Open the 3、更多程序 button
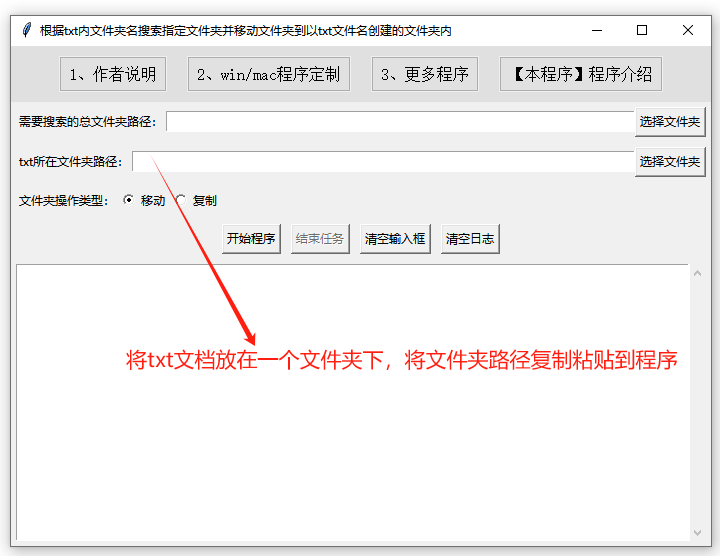The width and height of the screenshot is (720, 556). coord(425,74)
